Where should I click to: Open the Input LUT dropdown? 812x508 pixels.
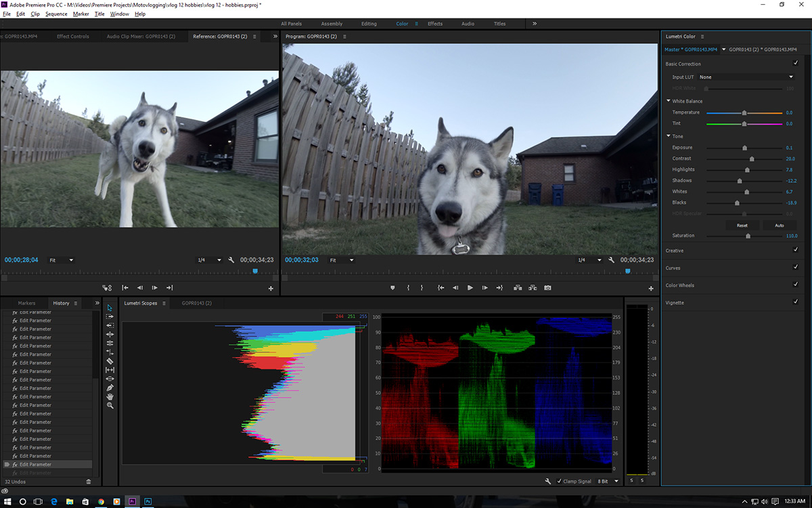[746, 77]
